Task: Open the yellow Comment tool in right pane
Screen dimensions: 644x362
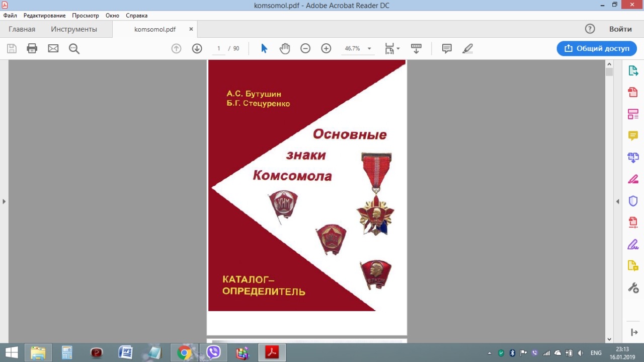Action: pos(633,136)
